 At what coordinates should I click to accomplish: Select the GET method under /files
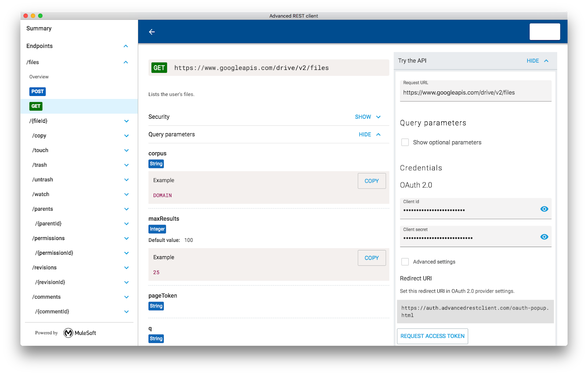pos(36,106)
